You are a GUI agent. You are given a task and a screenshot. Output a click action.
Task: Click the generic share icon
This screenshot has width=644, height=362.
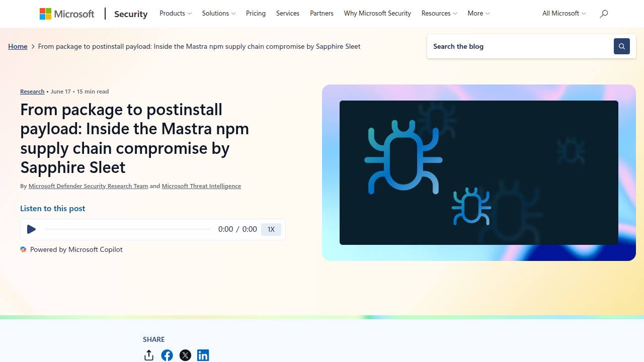[149, 355]
